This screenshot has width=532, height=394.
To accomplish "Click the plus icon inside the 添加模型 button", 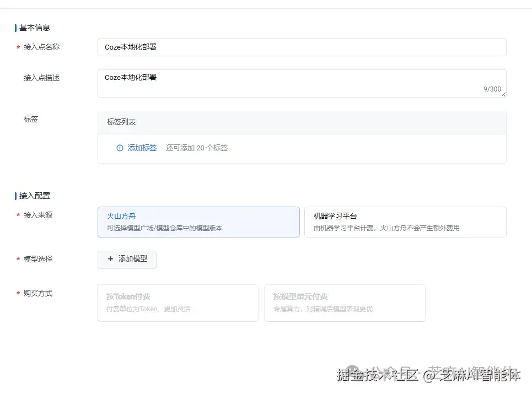I will pos(110,260).
